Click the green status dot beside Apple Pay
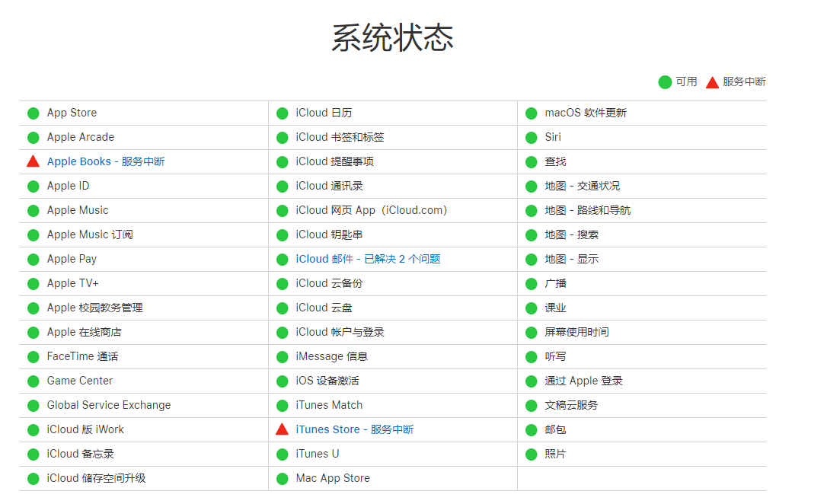Viewport: 827px width, 504px height. (33, 259)
